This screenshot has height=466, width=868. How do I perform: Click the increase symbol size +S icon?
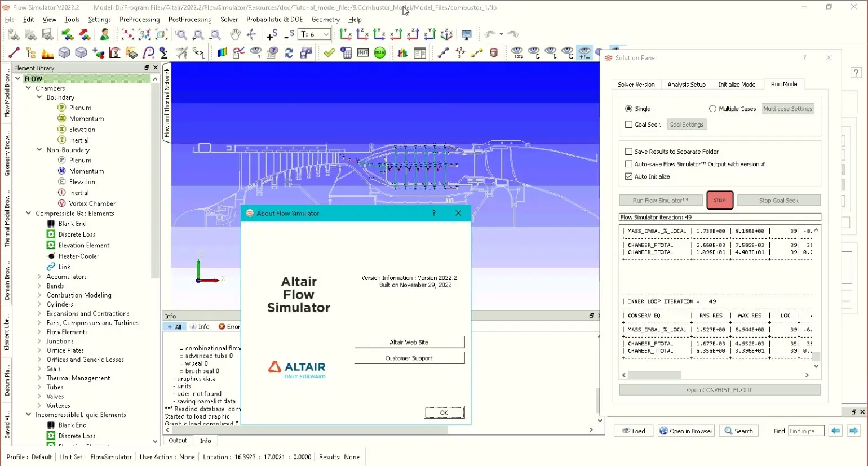(x=272, y=35)
